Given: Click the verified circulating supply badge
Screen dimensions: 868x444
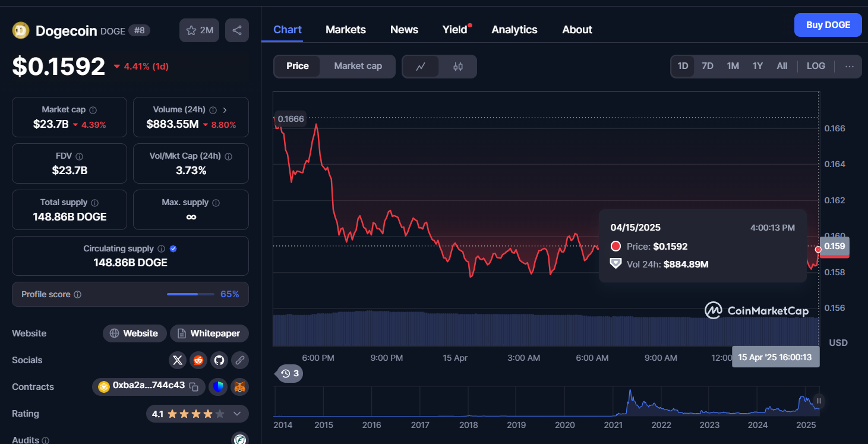Looking at the screenshot, I should pos(173,249).
